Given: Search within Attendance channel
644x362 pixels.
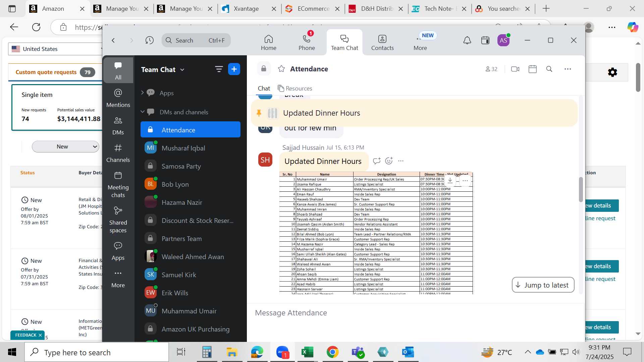Looking at the screenshot, I should tap(549, 69).
